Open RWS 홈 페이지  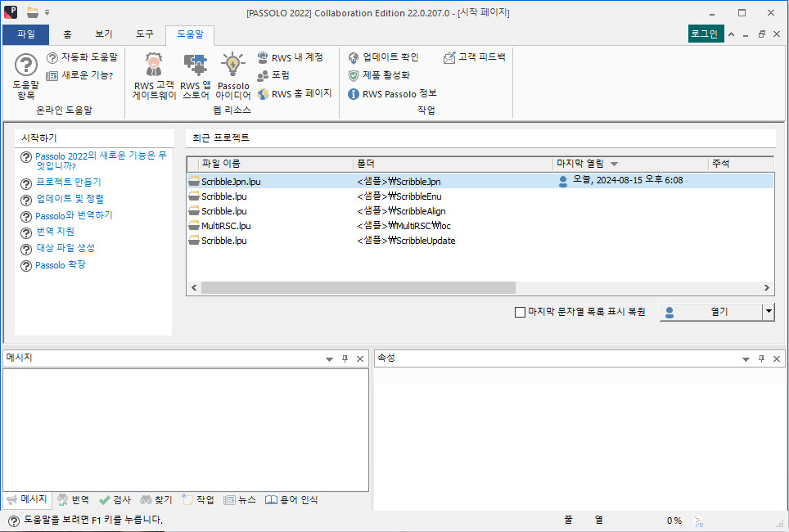295,93
